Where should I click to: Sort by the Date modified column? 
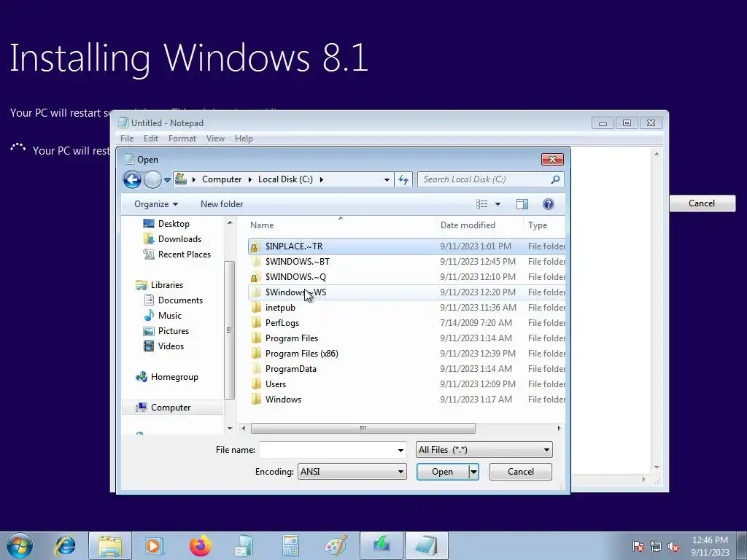click(x=479, y=225)
